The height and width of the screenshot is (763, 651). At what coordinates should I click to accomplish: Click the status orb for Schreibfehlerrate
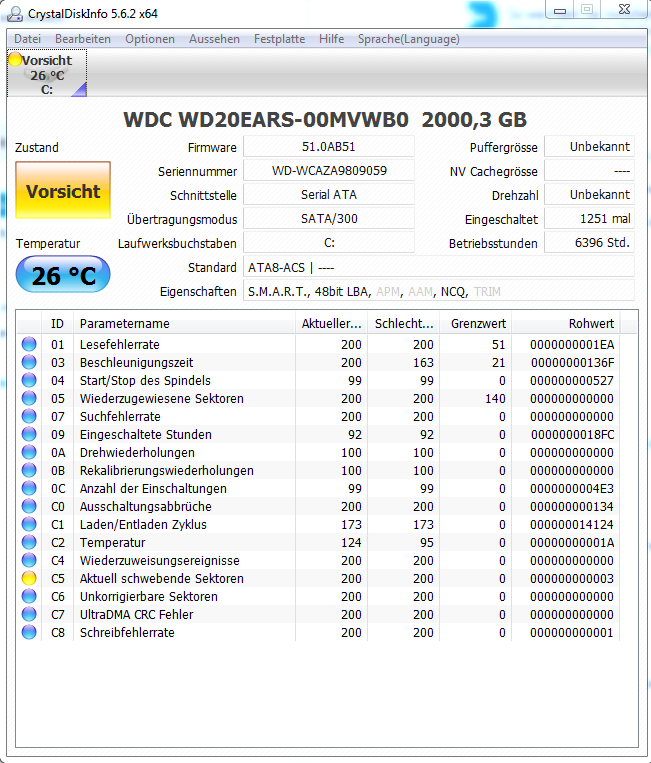(29, 632)
